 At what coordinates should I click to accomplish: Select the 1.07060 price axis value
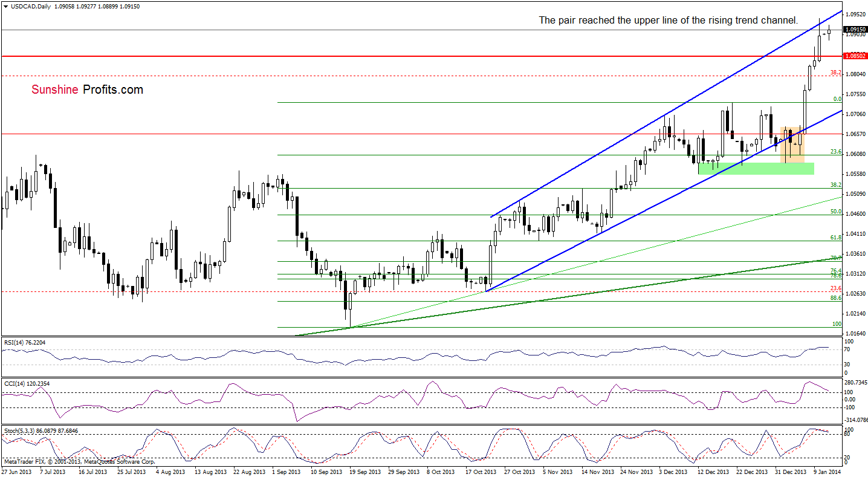pos(855,114)
